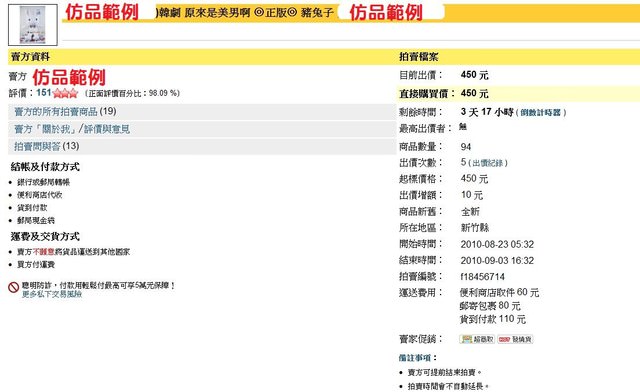
Task: Click the 拍賣檔案 section header
Action: click(418, 57)
